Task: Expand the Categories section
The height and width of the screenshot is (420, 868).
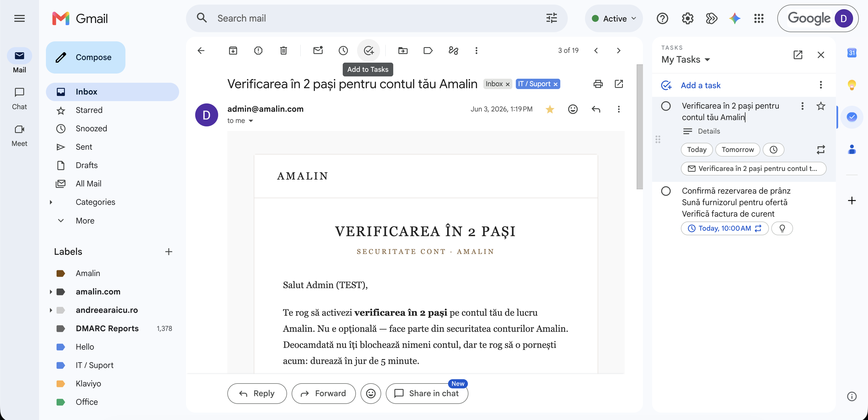Action: (51, 202)
